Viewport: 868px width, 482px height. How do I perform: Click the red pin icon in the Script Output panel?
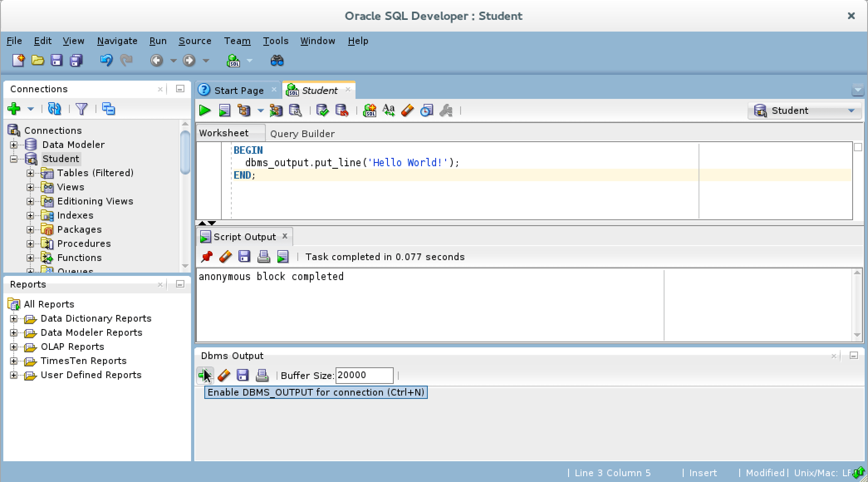tap(206, 257)
